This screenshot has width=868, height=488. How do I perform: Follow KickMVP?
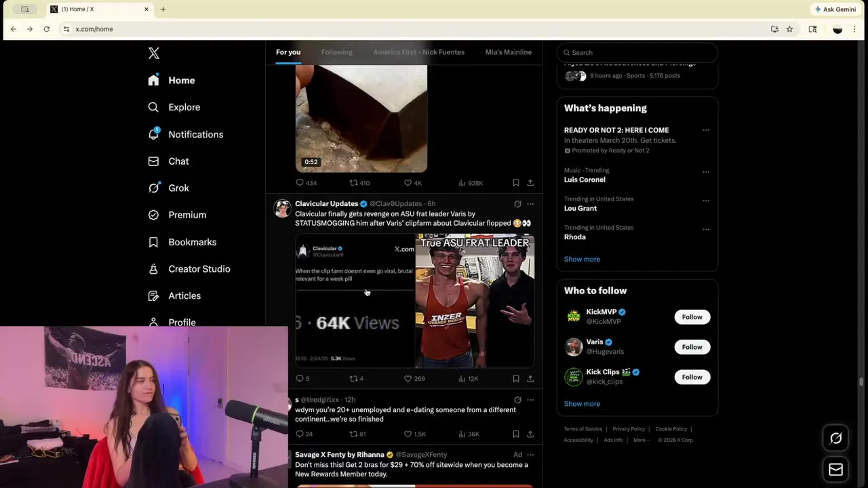click(x=692, y=317)
